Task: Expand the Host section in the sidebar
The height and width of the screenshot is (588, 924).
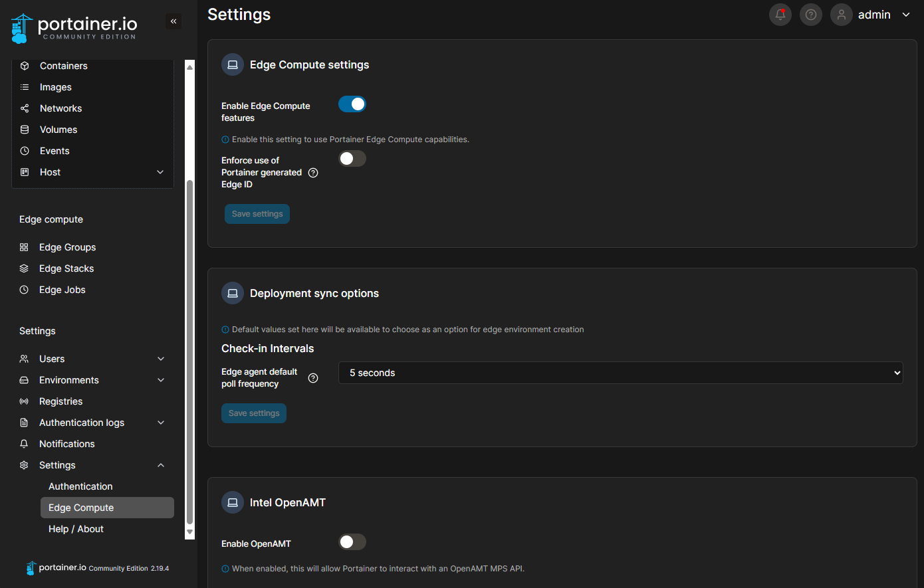Action: pos(160,172)
